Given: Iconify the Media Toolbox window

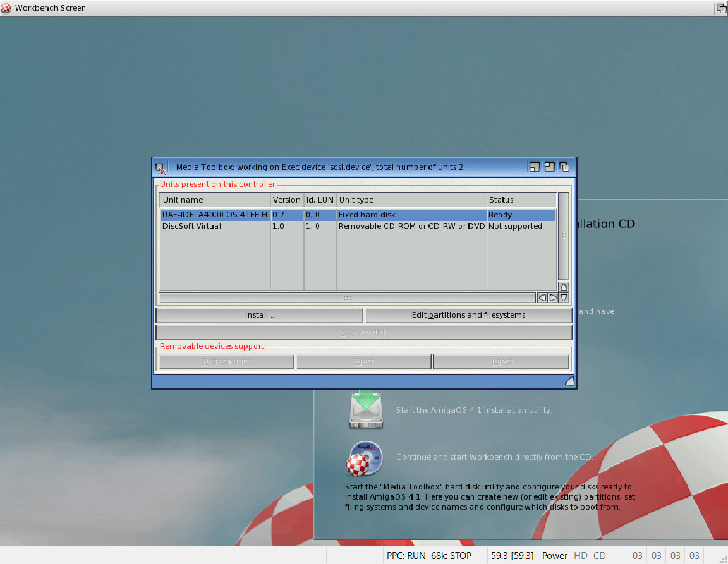Looking at the screenshot, I should tap(535, 167).
